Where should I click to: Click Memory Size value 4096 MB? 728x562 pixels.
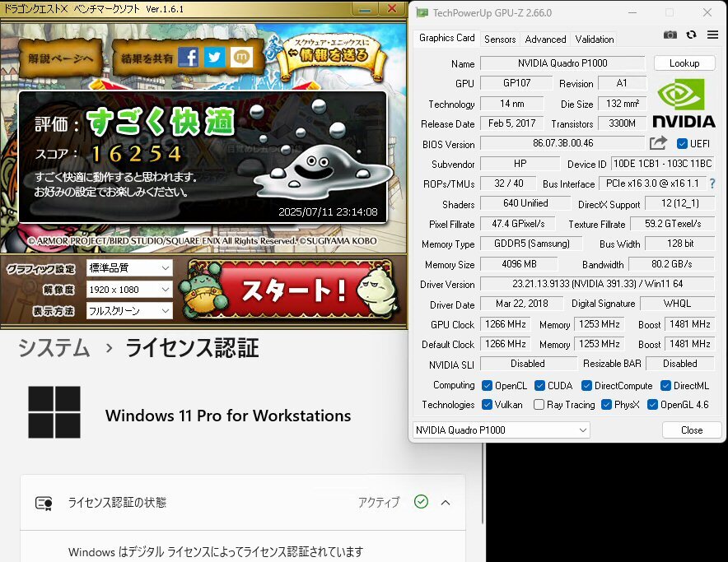[519, 264]
